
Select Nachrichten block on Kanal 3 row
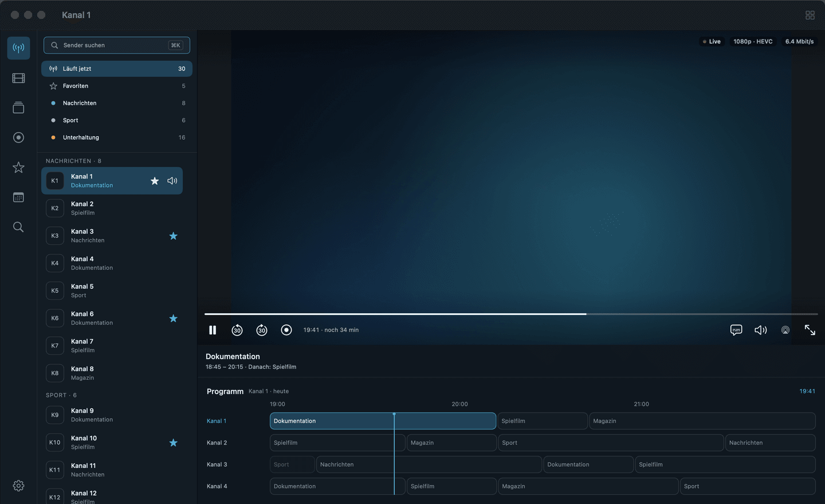pyautogui.click(x=429, y=464)
